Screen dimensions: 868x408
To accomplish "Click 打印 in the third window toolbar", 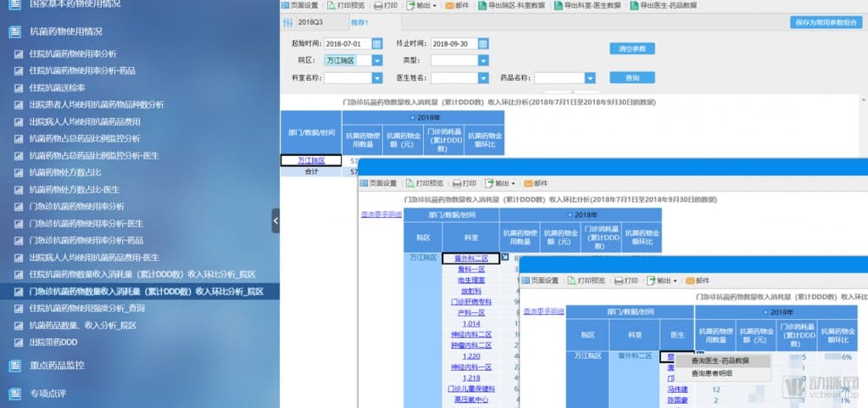I will pos(626,281).
